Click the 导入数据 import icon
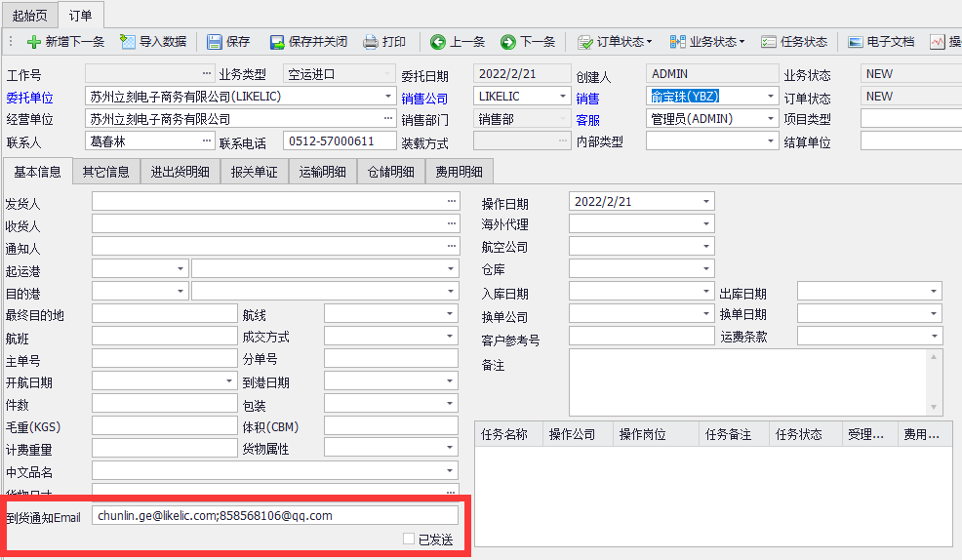Viewport: 962px width, 560px height. pos(128,42)
